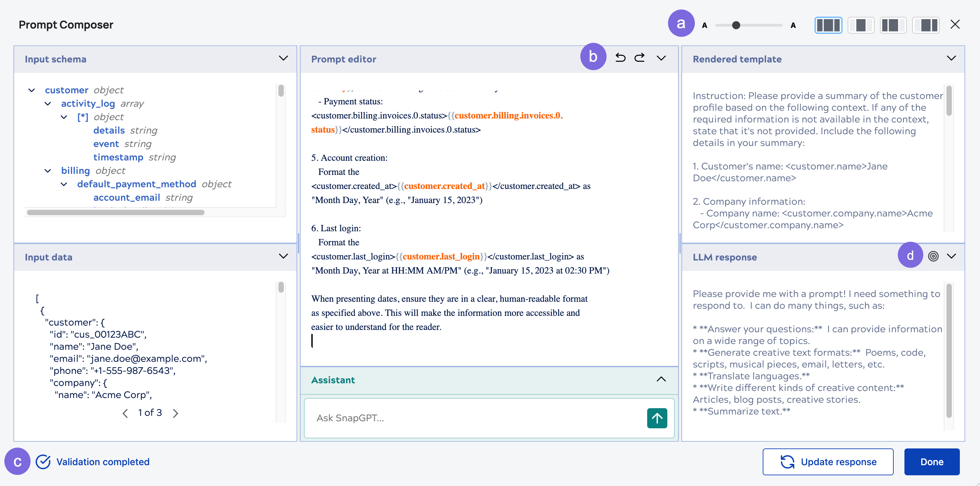
Task: Select the first three-column layout preset
Action: click(x=828, y=25)
